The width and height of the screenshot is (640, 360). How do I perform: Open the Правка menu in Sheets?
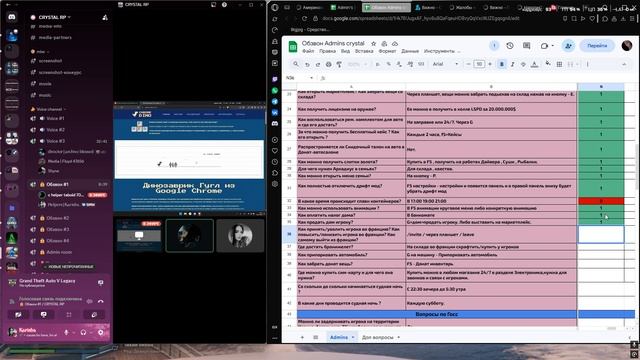coord(327,51)
